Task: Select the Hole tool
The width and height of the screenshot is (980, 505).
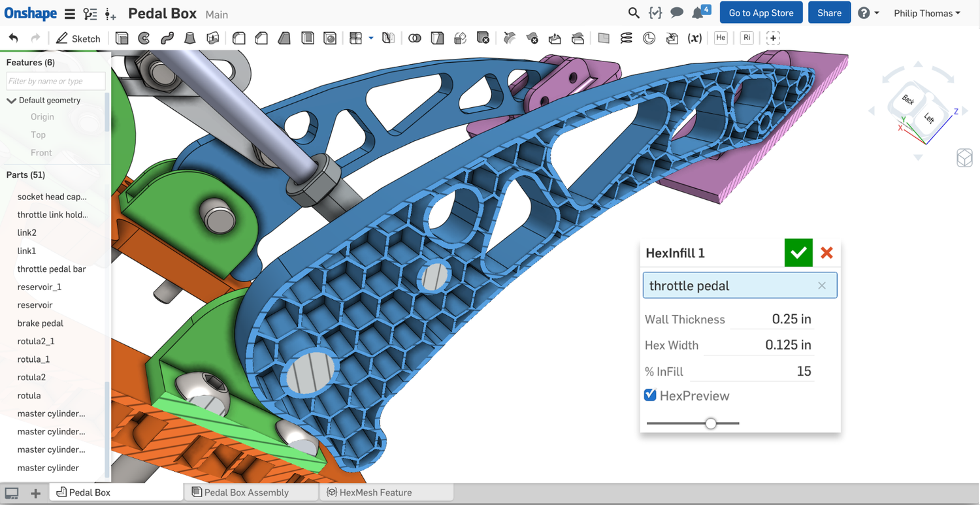Action: (x=330, y=38)
